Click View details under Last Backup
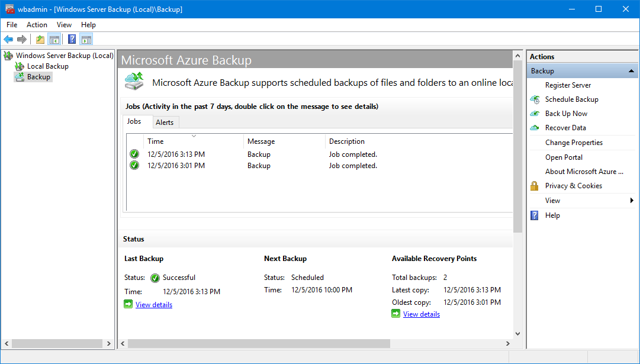The height and width of the screenshot is (364, 640). [x=153, y=304]
